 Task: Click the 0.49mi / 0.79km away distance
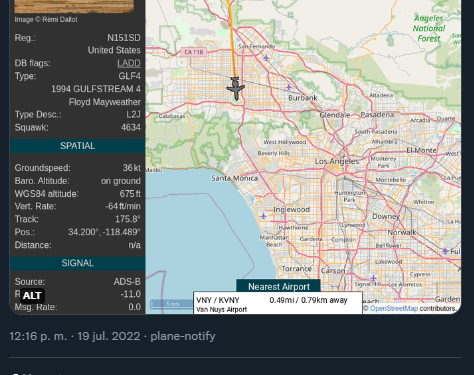pos(308,300)
